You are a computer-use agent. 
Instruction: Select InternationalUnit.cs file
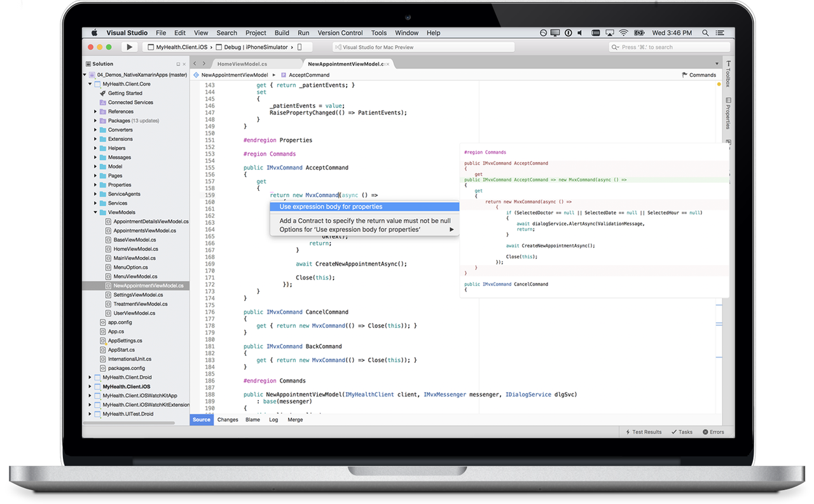(x=130, y=359)
